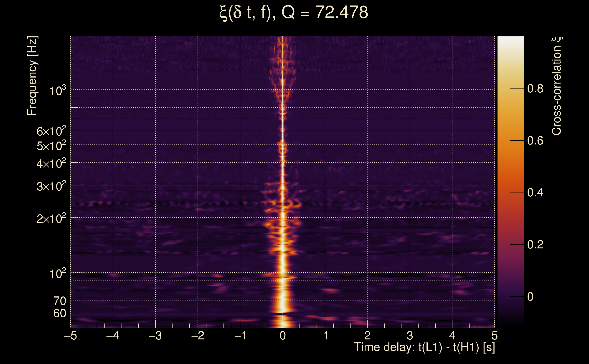The height and width of the screenshot is (364, 589).
Task: Click the 5×10² frequency tick label
Action: (x=51, y=146)
